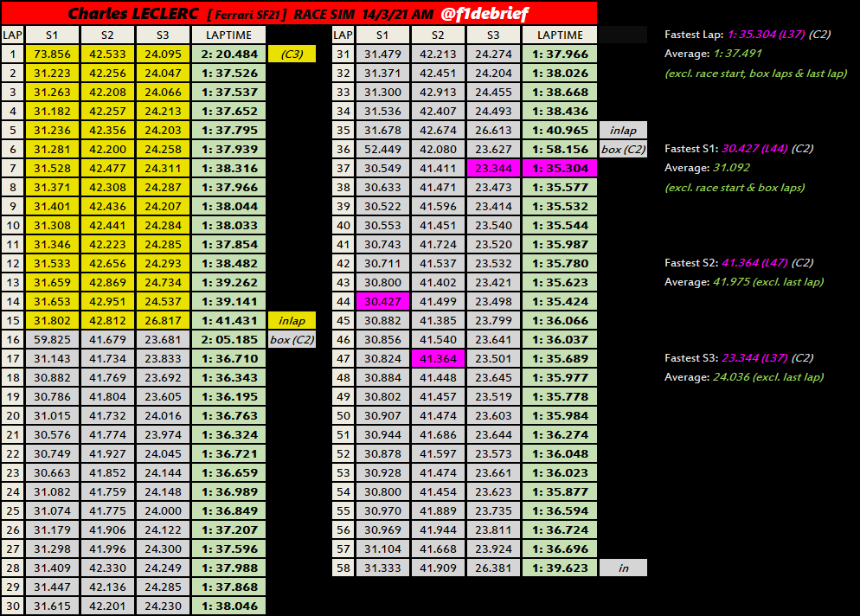Select magenta S3 cell 23.344
The width and height of the screenshot is (860, 616).
click(493, 168)
